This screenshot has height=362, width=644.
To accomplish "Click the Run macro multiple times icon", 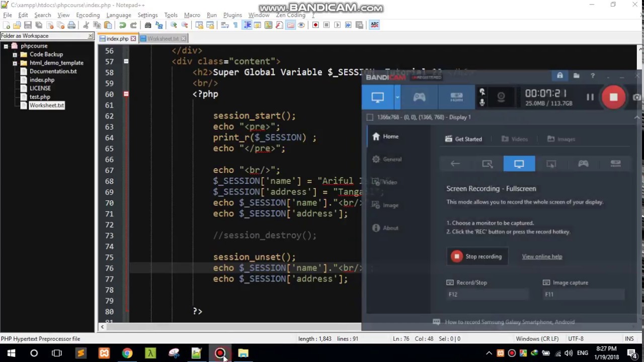I will point(348,25).
